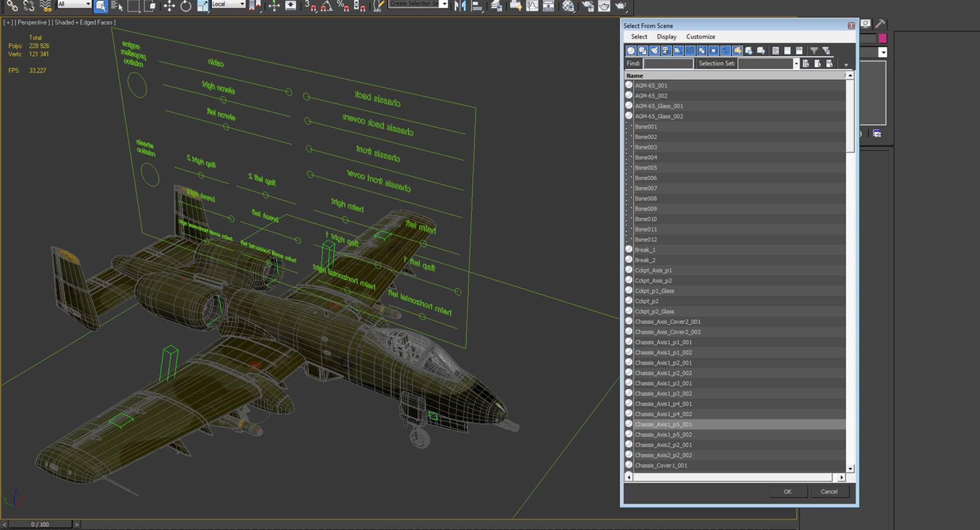
Task: Open the Schematic View
Action: point(549,6)
